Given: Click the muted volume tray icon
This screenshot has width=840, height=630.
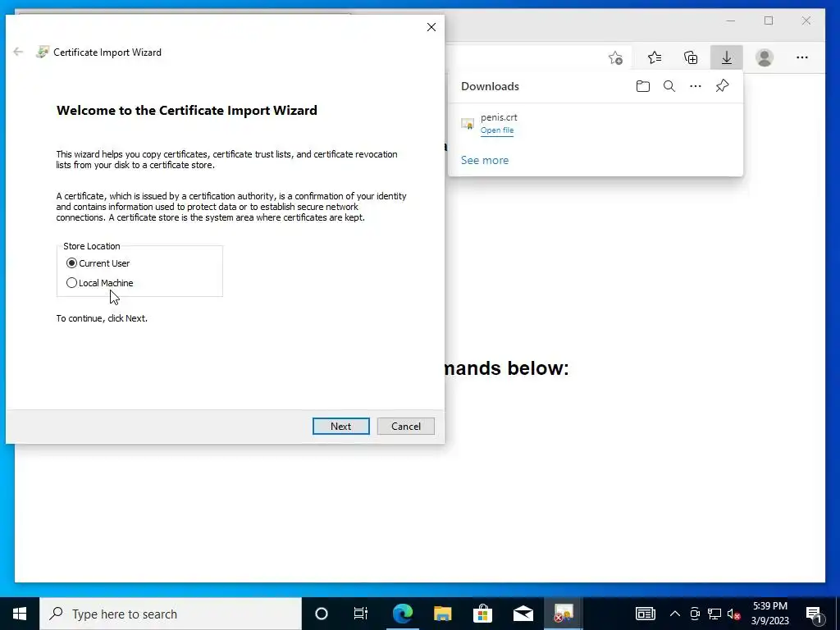Looking at the screenshot, I should pyautogui.click(x=734, y=614).
